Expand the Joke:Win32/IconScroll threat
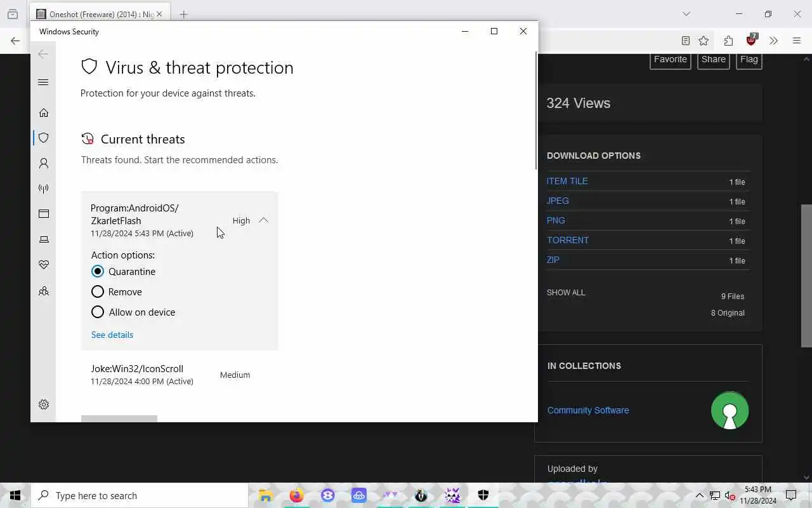 pos(179,375)
